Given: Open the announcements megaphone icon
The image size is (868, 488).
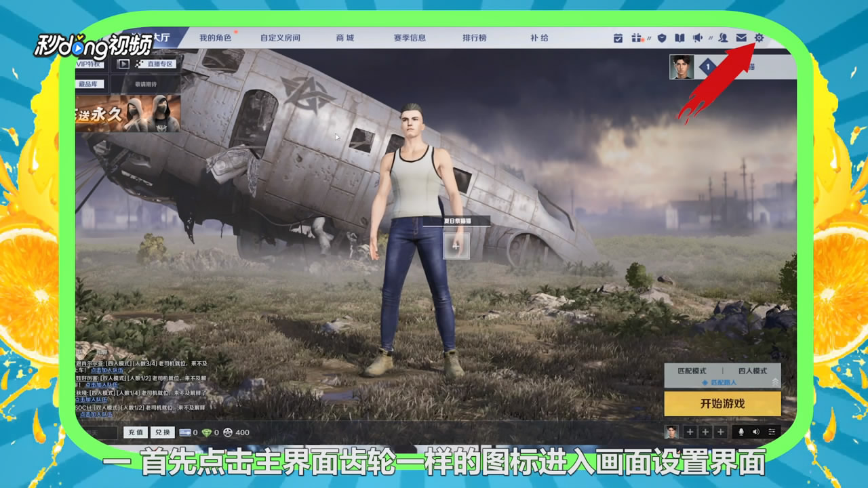Looking at the screenshot, I should click(x=697, y=38).
